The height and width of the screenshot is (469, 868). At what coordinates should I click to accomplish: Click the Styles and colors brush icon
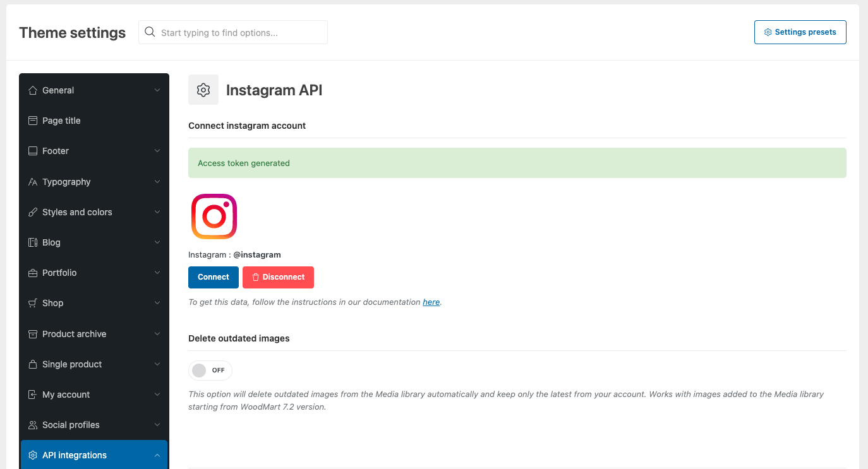[x=33, y=212]
